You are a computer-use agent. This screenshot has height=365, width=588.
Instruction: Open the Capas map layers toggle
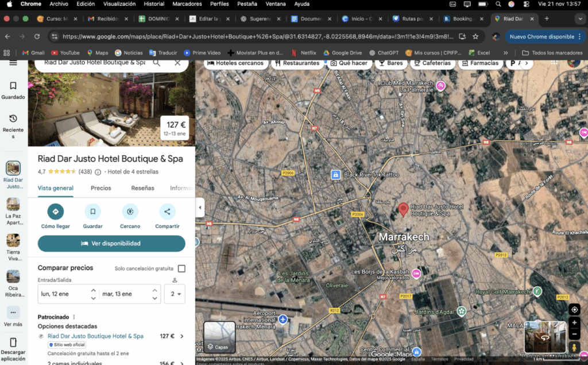(x=219, y=337)
